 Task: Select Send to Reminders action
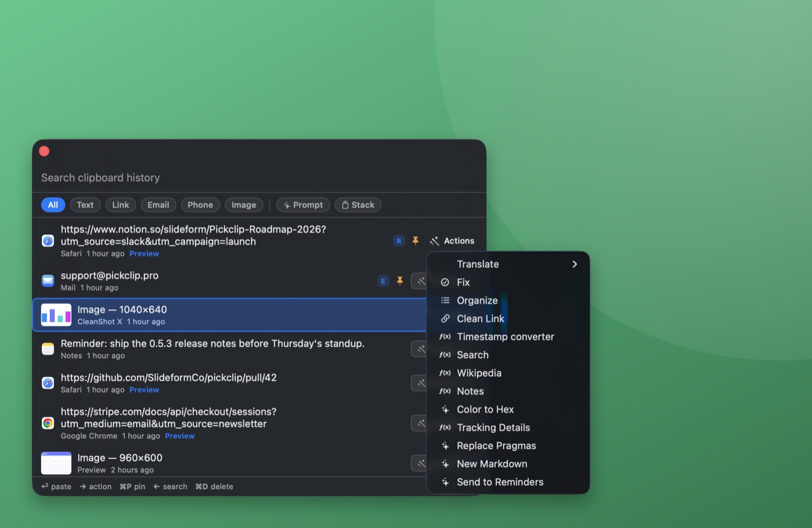point(508,482)
